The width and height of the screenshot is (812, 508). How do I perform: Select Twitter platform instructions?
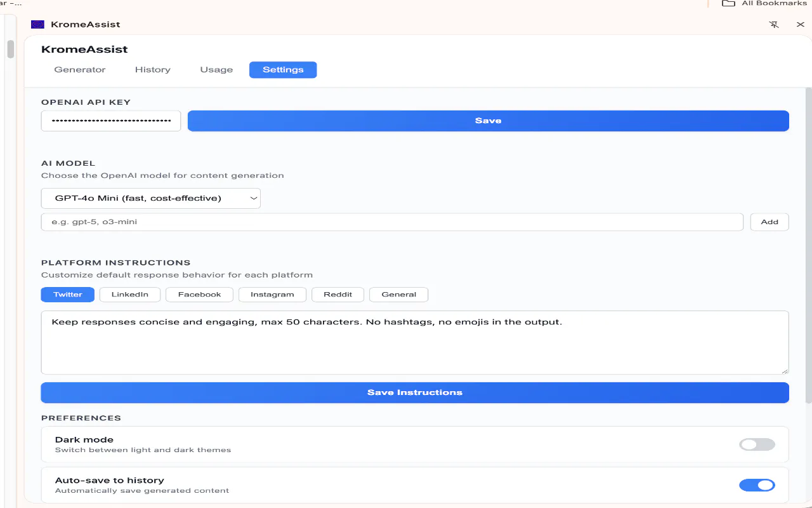pos(68,295)
